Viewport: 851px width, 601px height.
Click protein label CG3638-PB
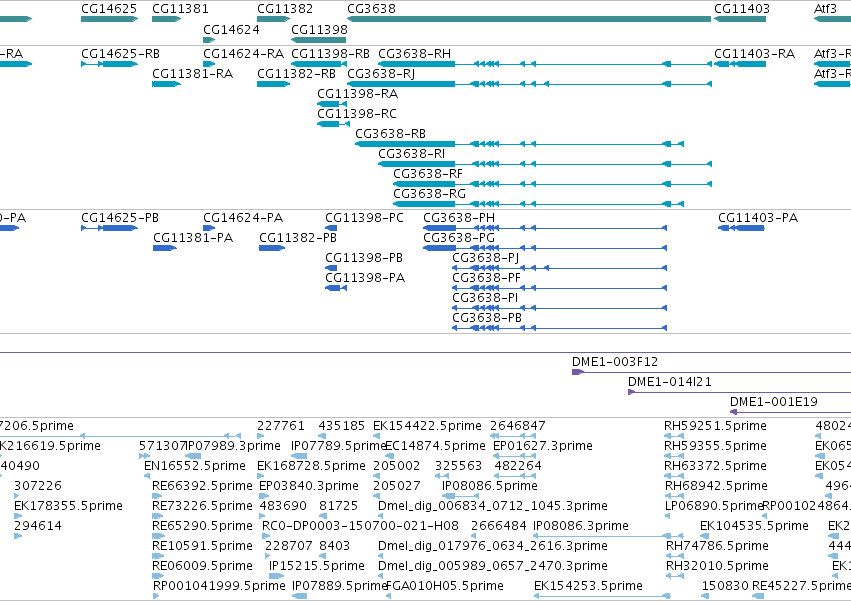click(x=487, y=318)
